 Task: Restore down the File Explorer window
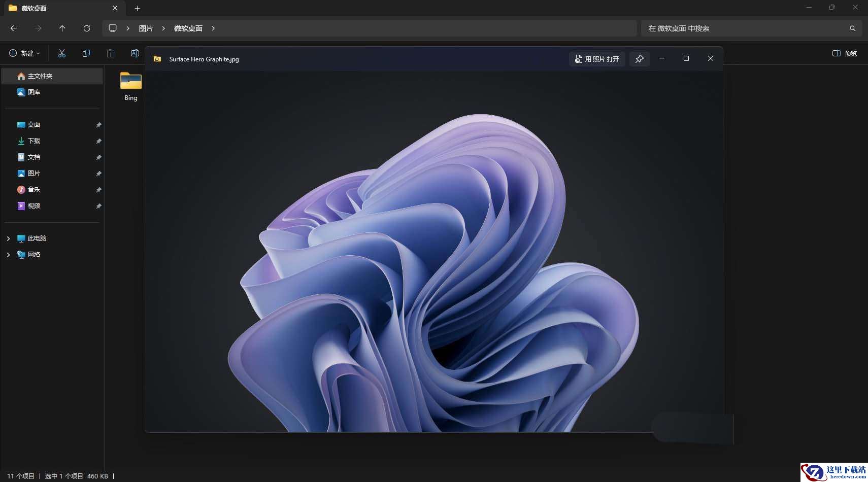[x=832, y=8]
